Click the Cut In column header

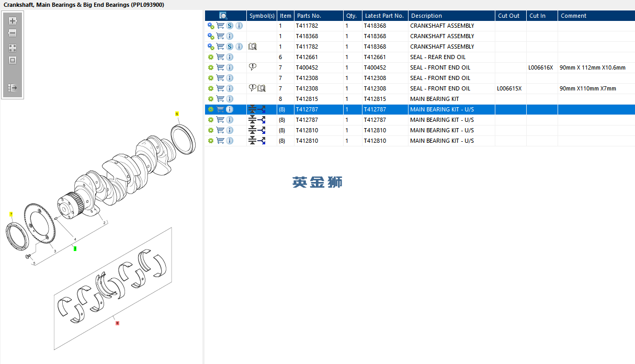(542, 16)
